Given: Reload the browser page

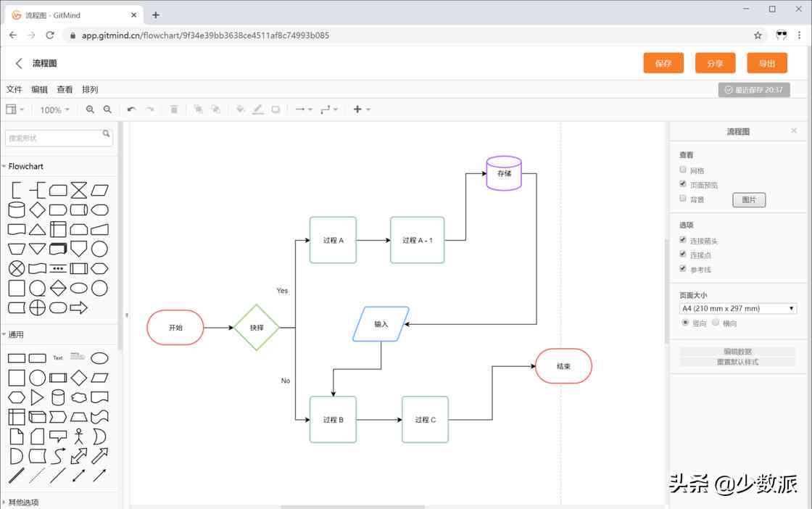Looking at the screenshot, I should (x=50, y=36).
